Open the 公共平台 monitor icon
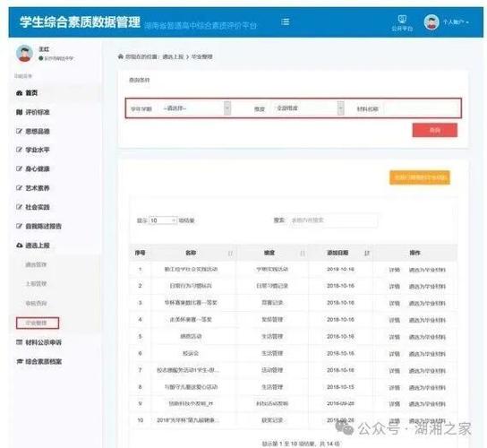The height and width of the screenshot is (448, 487). point(402,20)
